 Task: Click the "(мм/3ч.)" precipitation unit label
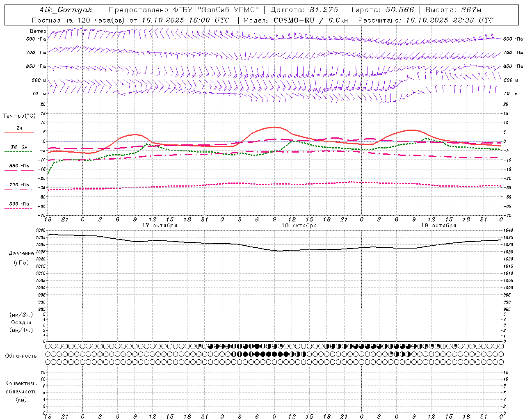click(21, 315)
